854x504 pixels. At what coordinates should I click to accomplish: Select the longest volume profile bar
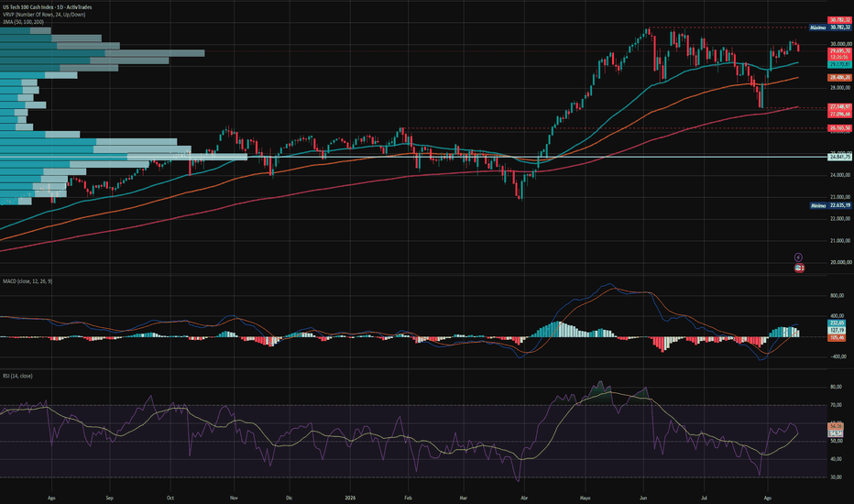pyautogui.click(x=124, y=157)
